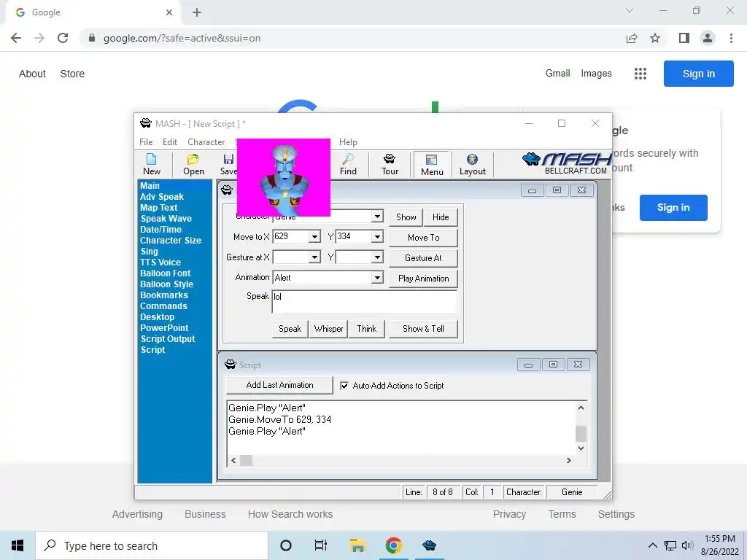
Task: Click the Hide character button
Action: pyautogui.click(x=441, y=217)
